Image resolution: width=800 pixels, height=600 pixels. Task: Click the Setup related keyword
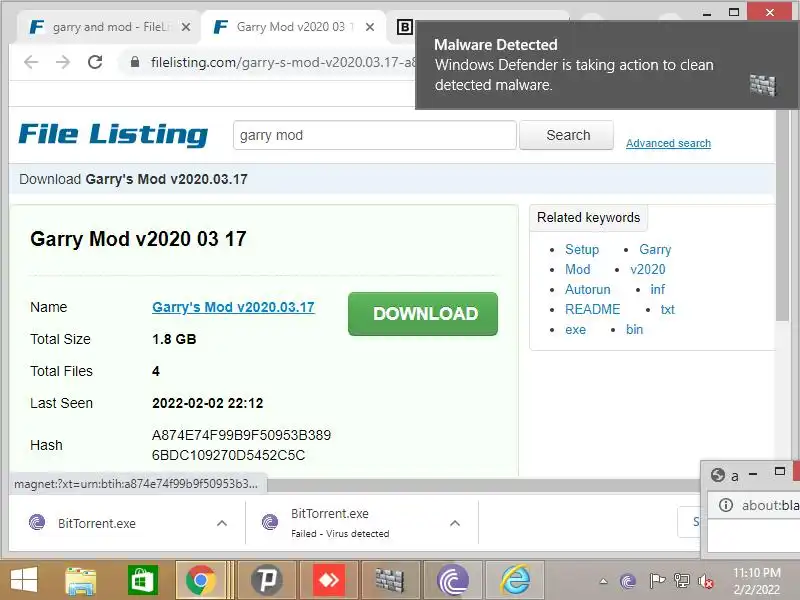[x=582, y=249]
